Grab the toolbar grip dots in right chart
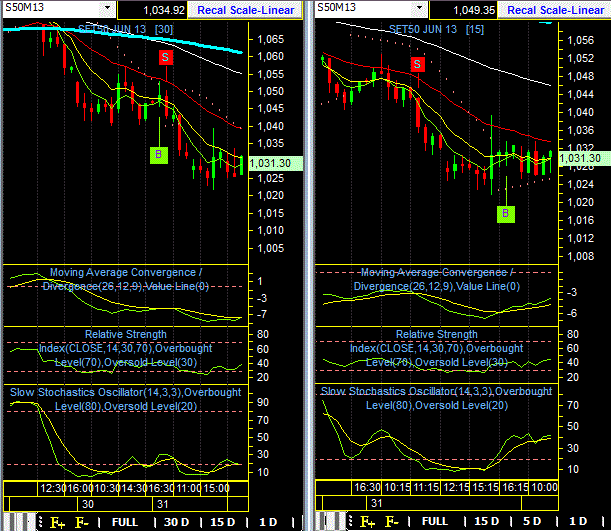 click(x=351, y=521)
